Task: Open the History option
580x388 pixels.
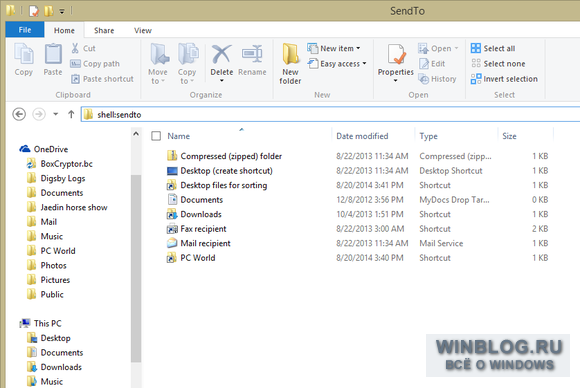Action: pos(437,79)
